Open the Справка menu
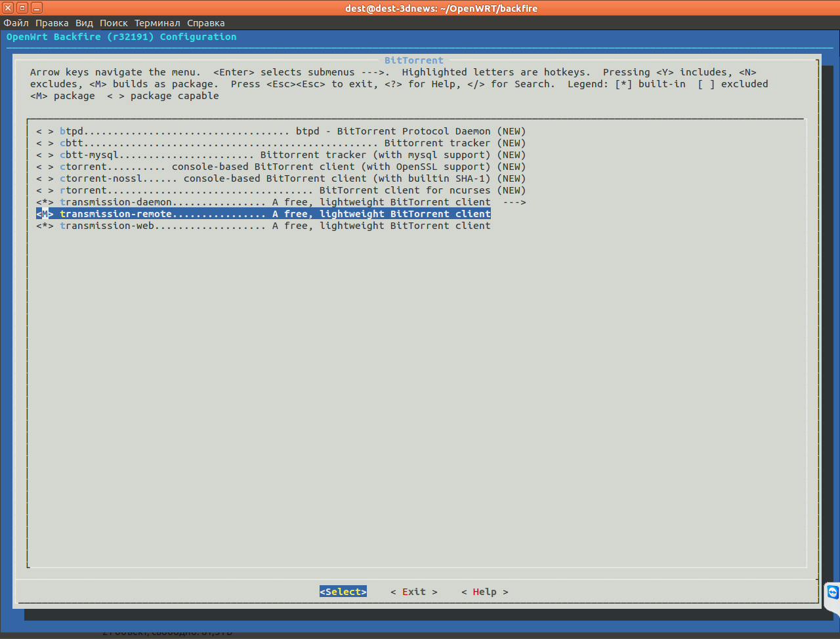This screenshot has width=840, height=639. (206, 23)
